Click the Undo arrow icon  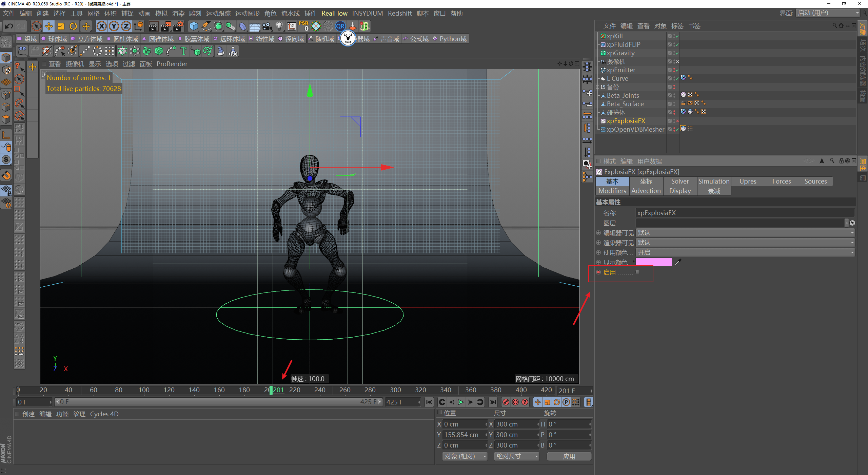9,26
